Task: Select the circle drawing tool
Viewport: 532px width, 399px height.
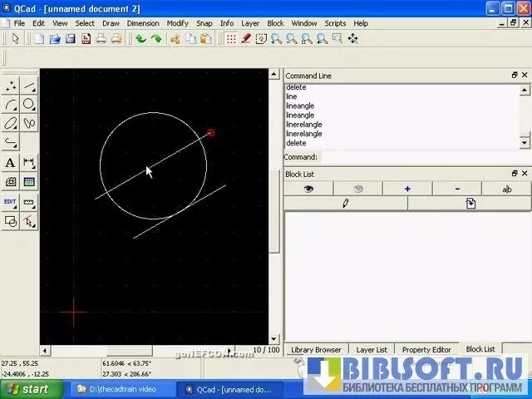Action: pos(29,105)
